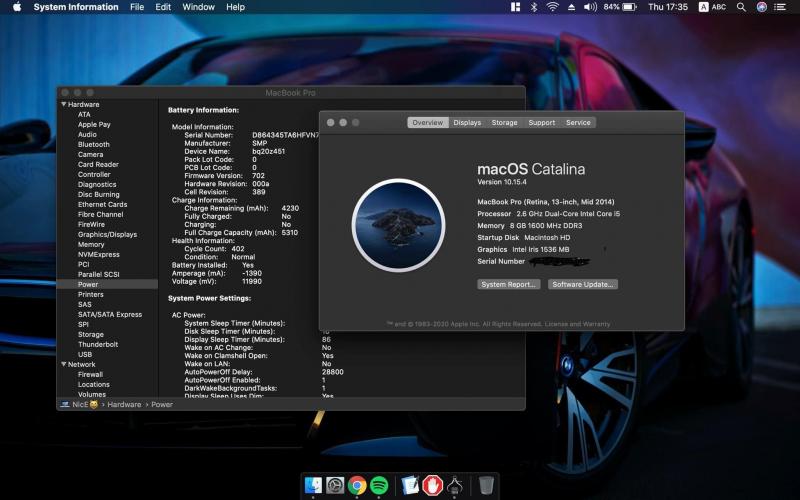Select Card Reader in the sidebar
Screen dimensions: 800x500
(98, 164)
